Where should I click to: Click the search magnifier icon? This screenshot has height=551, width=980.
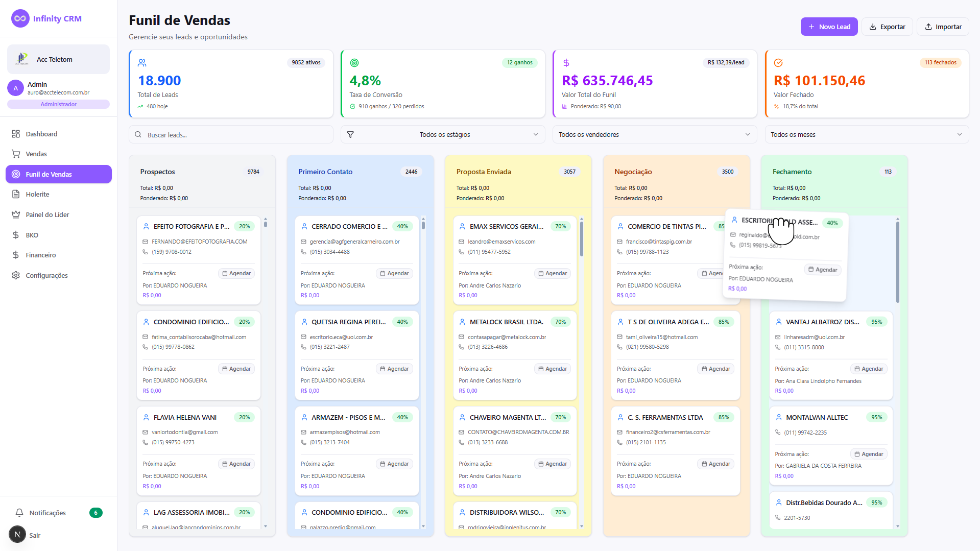click(x=138, y=135)
